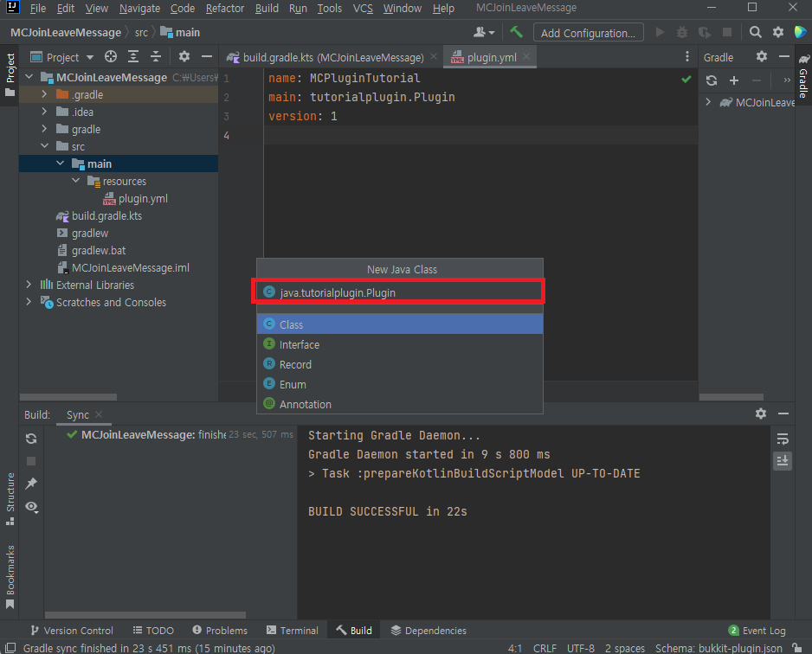Click the read-only lock icon in status bar
The width and height of the screenshot is (812, 654).
click(797, 648)
